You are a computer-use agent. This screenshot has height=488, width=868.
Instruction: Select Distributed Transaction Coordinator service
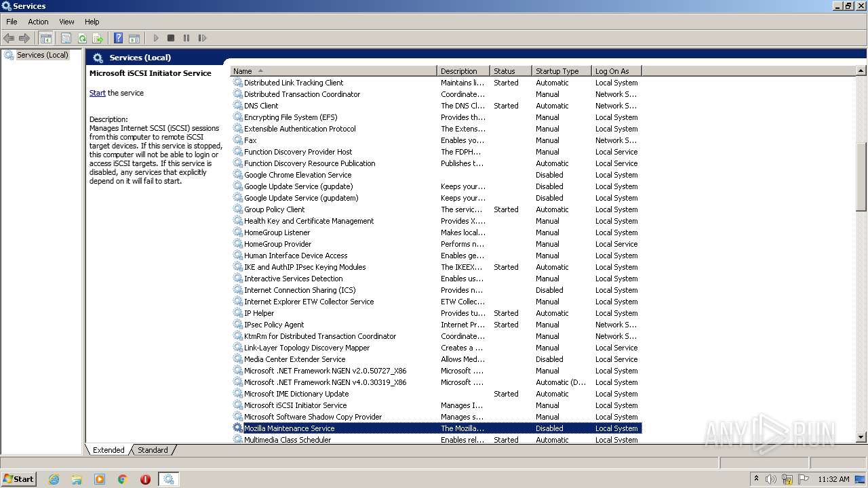tap(436, 94)
